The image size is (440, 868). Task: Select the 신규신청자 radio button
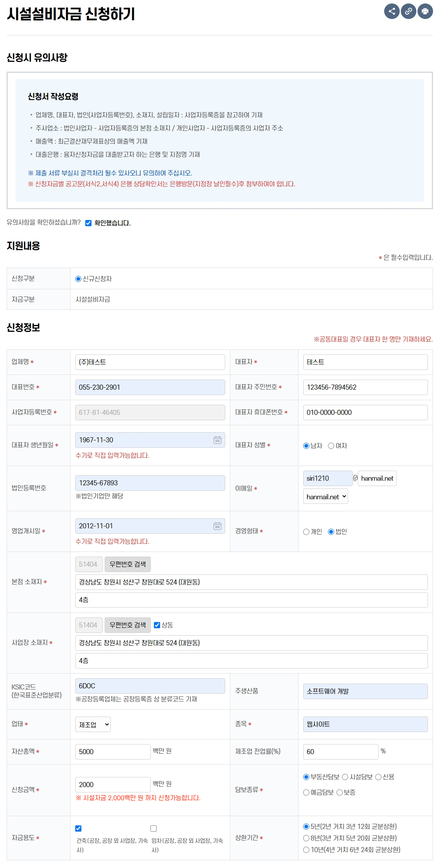click(78, 279)
